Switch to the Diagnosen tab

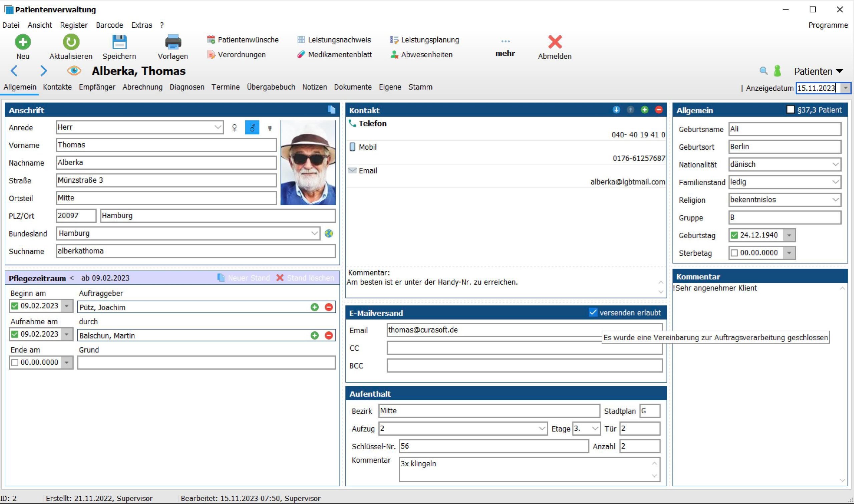187,87
